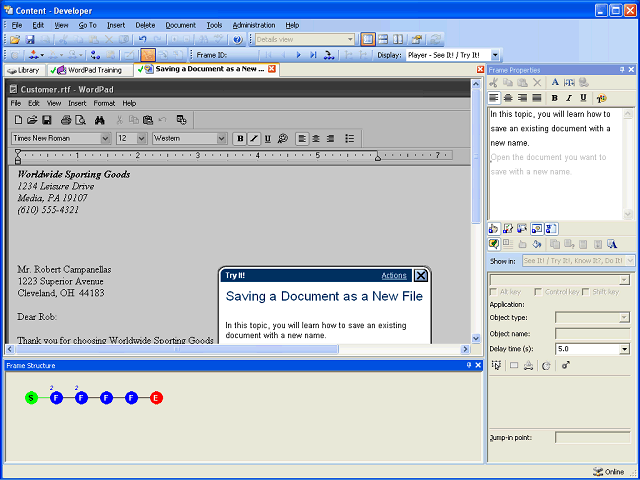640x480 pixels.
Task: Click the Object name input field
Action: click(592, 333)
